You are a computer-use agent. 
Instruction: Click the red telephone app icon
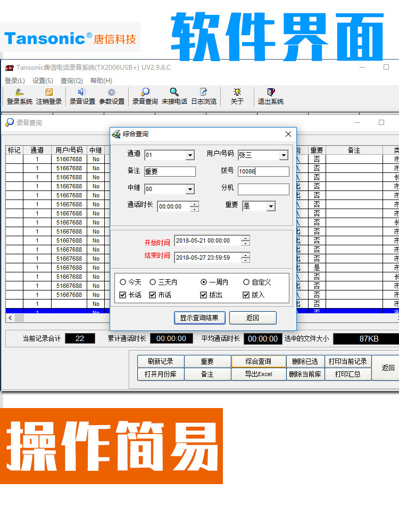pyautogui.click(x=10, y=68)
